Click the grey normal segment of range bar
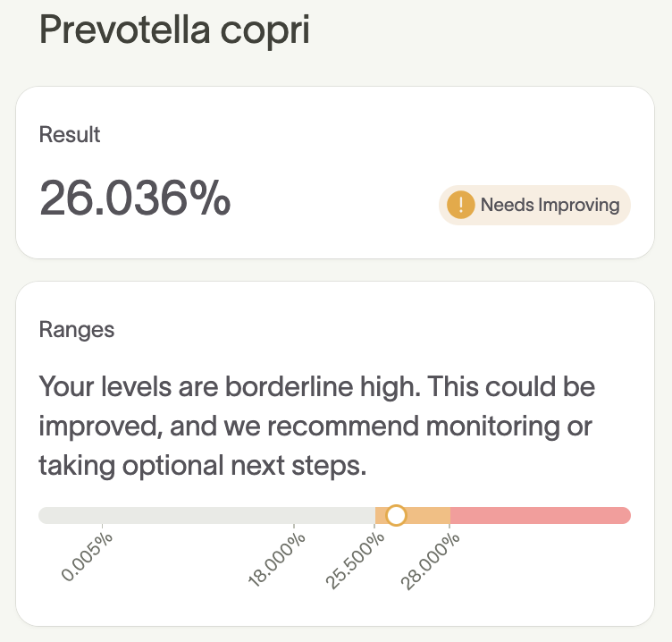The width and height of the screenshot is (672, 642). [206, 515]
